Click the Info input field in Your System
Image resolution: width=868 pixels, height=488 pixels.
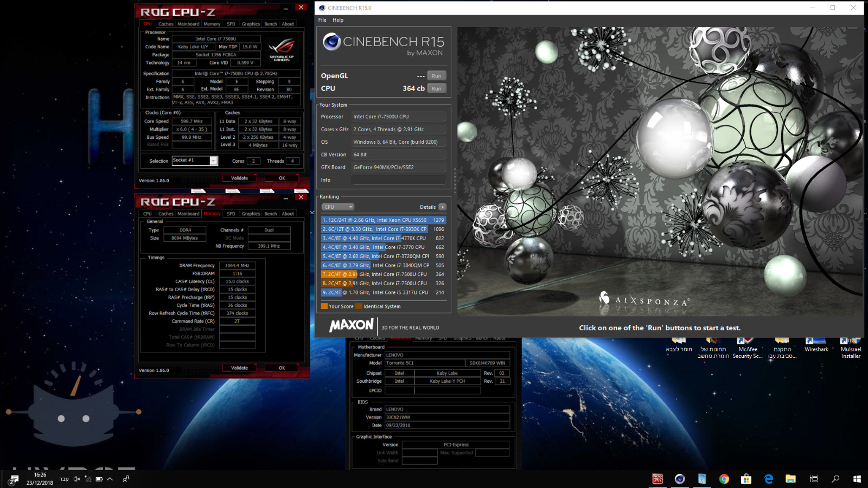click(399, 180)
